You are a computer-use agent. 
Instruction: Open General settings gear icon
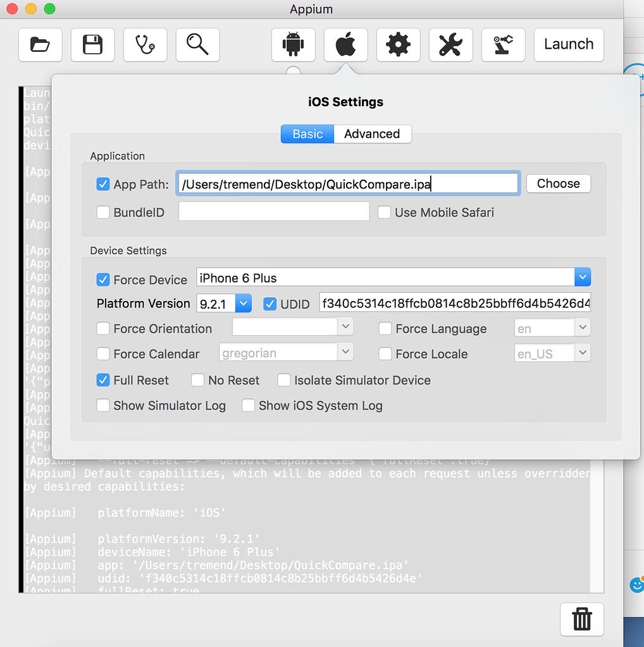(398, 44)
